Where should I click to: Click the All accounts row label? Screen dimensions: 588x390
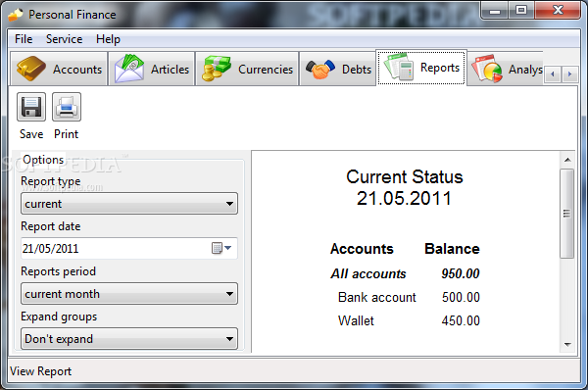(368, 273)
